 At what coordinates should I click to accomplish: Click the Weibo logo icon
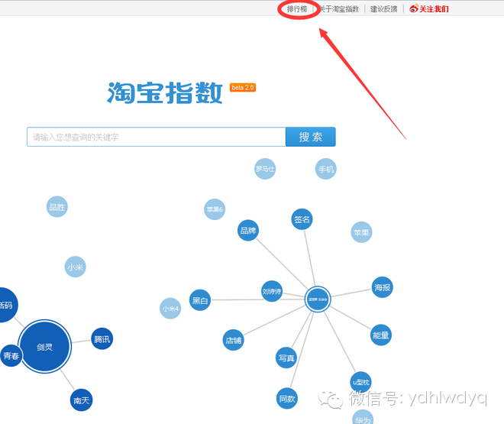[x=414, y=8]
